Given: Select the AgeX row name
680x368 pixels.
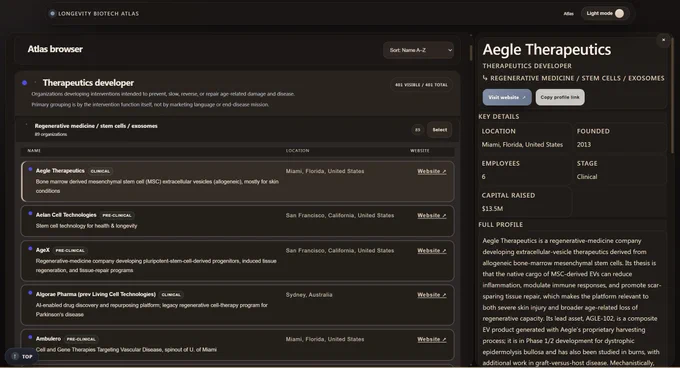Looking at the screenshot, I should pyautogui.click(x=42, y=250).
